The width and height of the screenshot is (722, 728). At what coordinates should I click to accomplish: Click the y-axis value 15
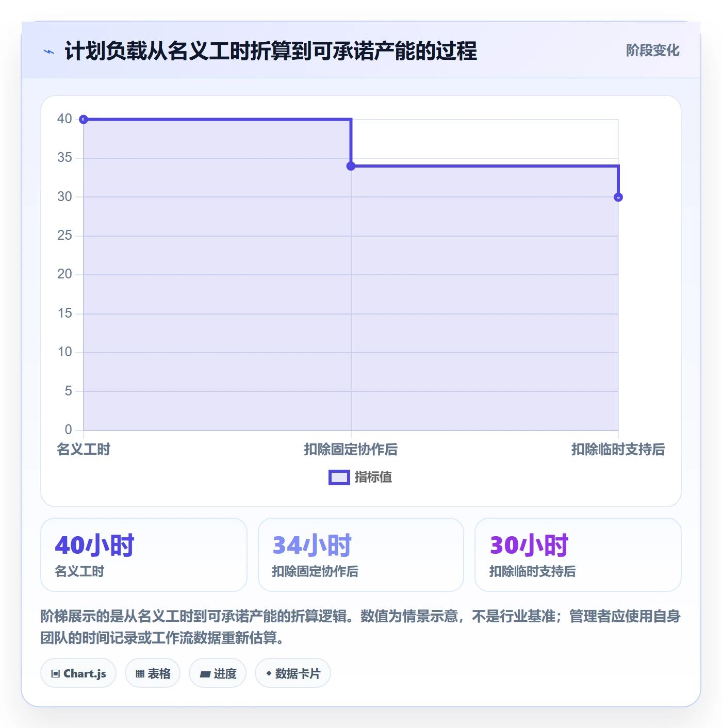(64, 313)
